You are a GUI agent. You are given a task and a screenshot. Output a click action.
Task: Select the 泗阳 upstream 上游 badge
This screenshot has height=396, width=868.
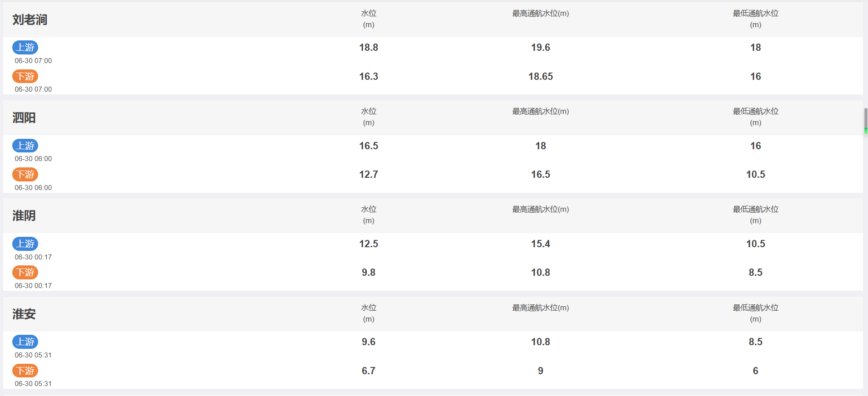click(x=25, y=146)
